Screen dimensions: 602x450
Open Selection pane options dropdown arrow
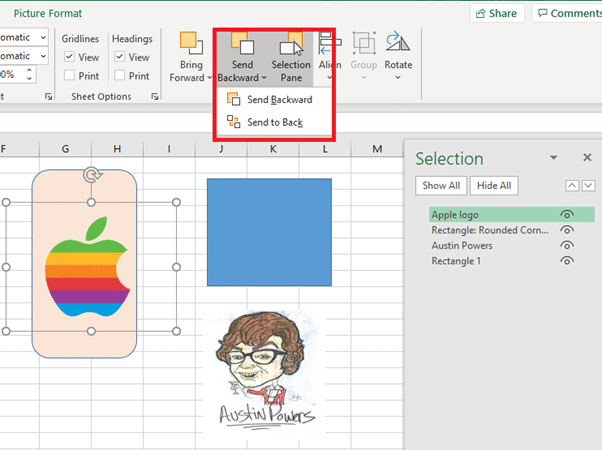554,157
